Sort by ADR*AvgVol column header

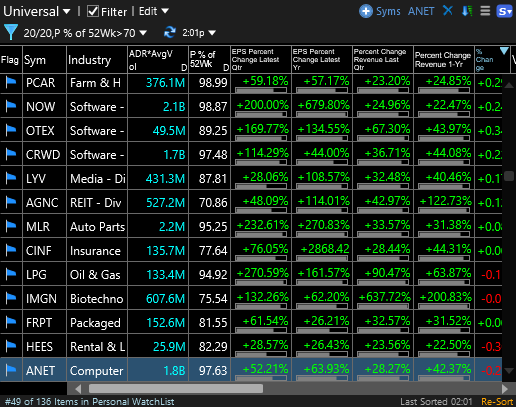[x=158, y=60]
